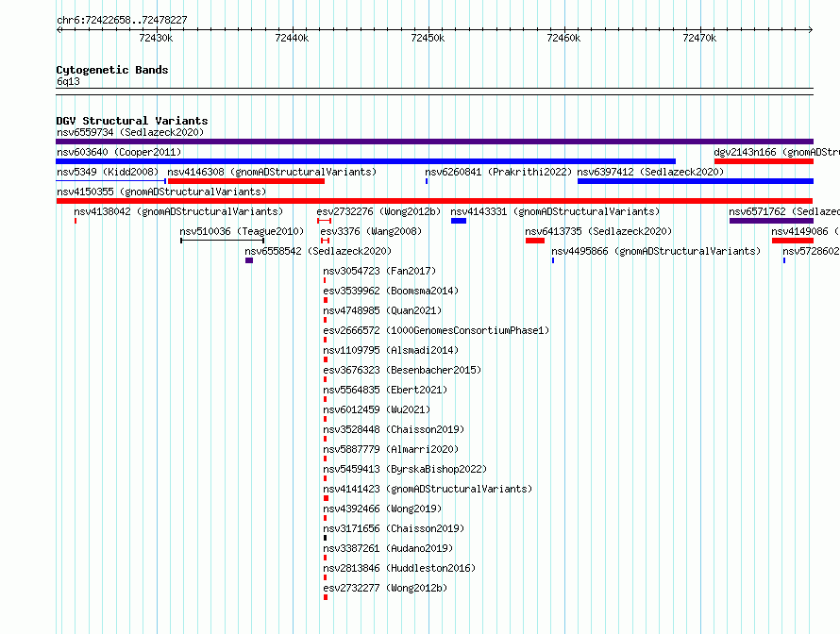The height and width of the screenshot is (634, 840).
Task: Click nsv3528448 (Chaisson2019) label
Action: [x=394, y=429]
